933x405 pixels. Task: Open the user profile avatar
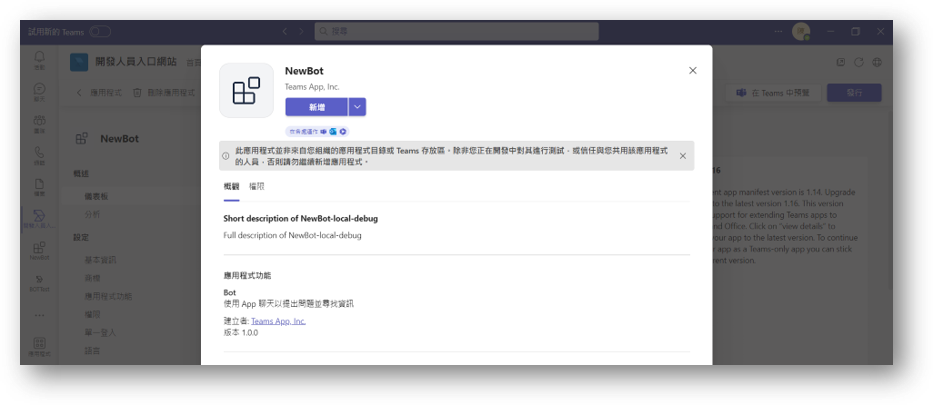click(x=801, y=32)
